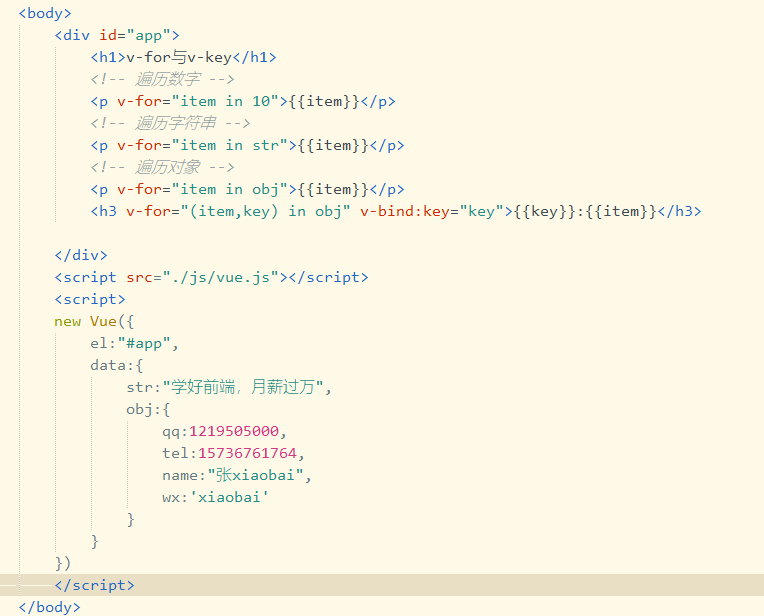Click the str:"学好前端，月薪过万" line

tap(229, 387)
